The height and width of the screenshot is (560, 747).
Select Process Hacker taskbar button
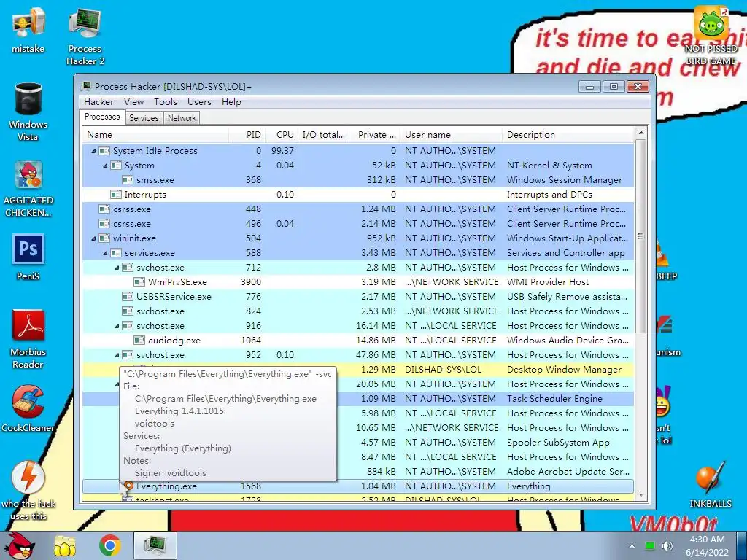point(155,545)
